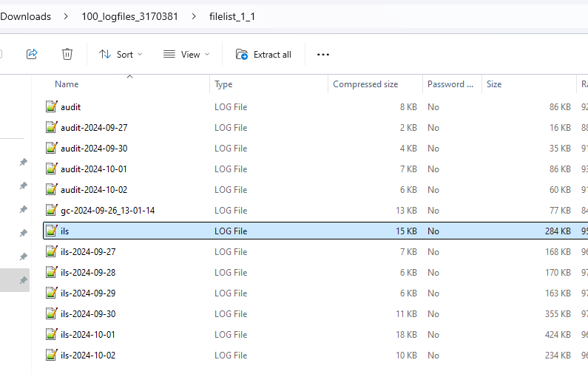The width and height of the screenshot is (588, 374).
Task: Open the View dropdown menu
Action: (x=186, y=54)
